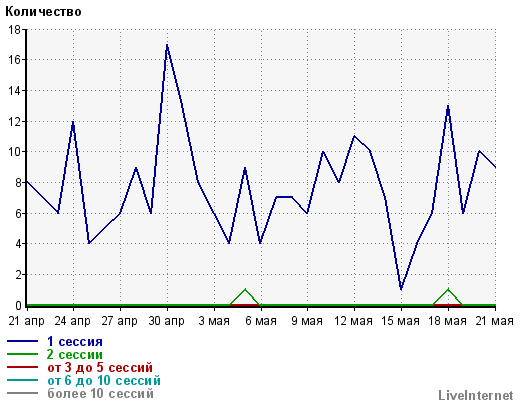
Task: Select the 'более 10 сессий' label
Action: (100, 394)
